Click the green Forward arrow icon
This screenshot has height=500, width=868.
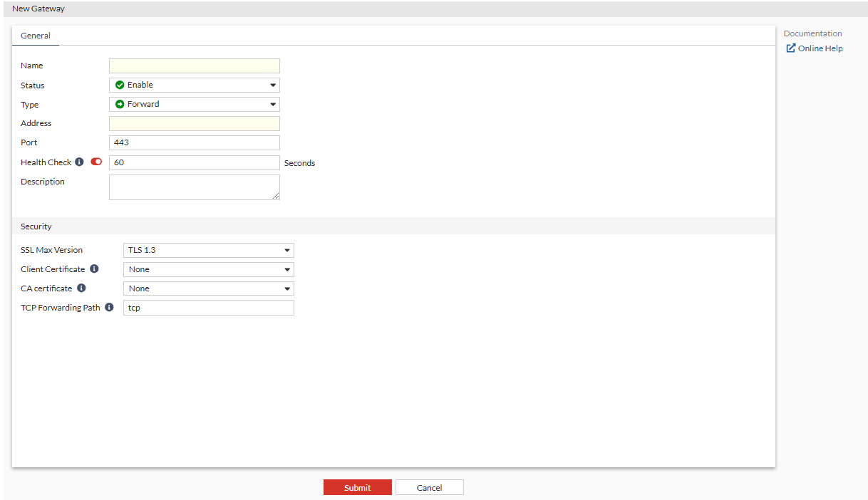120,104
